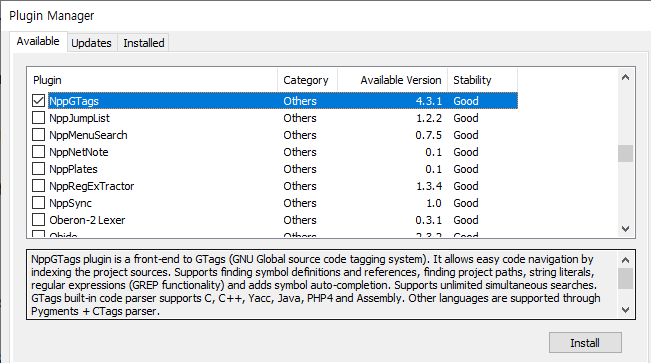The image size is (651, 363).
Task: Enable the NppNetNote checkbox
Action: [x=39, y=152]
